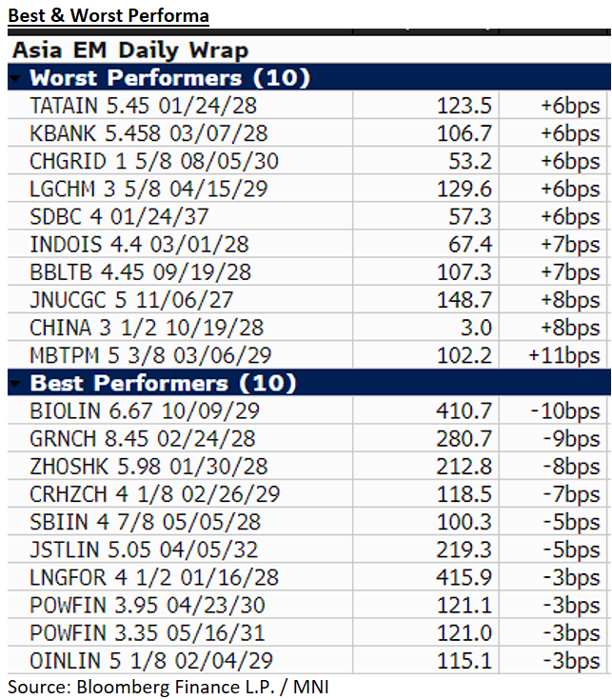Image resolution: width=612 pixels, height=700 pixels.
Task: Click the ZHOSHK 5.98 01/30/28 entry
Action: (x=149, y=467)
